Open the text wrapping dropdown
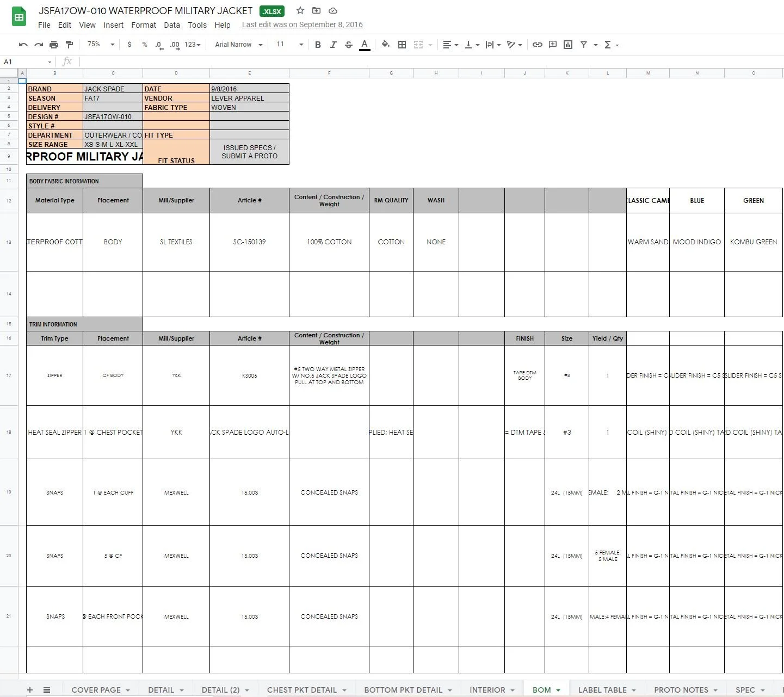Image resolution: width=784 pixels, height=697 pixels. click(x=493, y=45)
